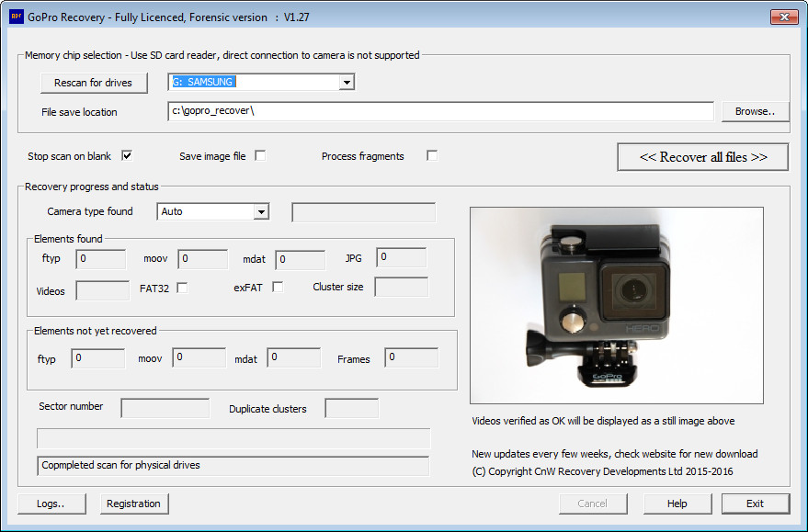Image resolution: width=808 pixels, height=532 pixels.
Task: Click the Frames count field
Action: (x=411, y=357)
